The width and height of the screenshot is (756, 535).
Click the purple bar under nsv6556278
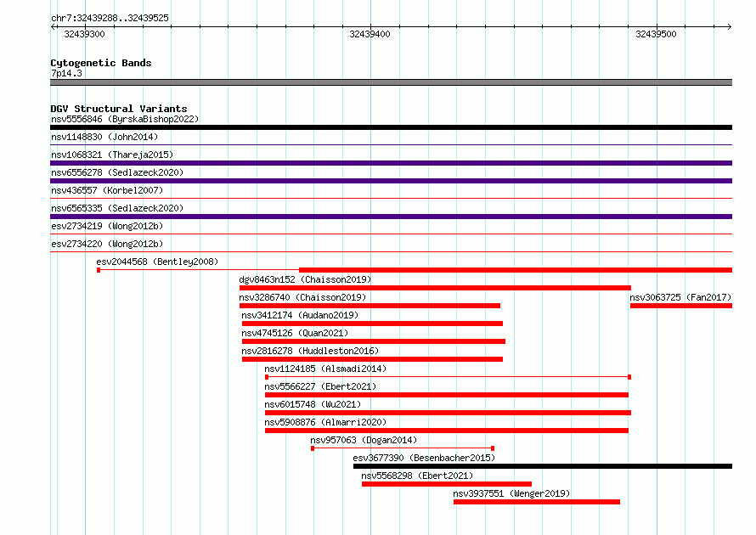point(391,181)
